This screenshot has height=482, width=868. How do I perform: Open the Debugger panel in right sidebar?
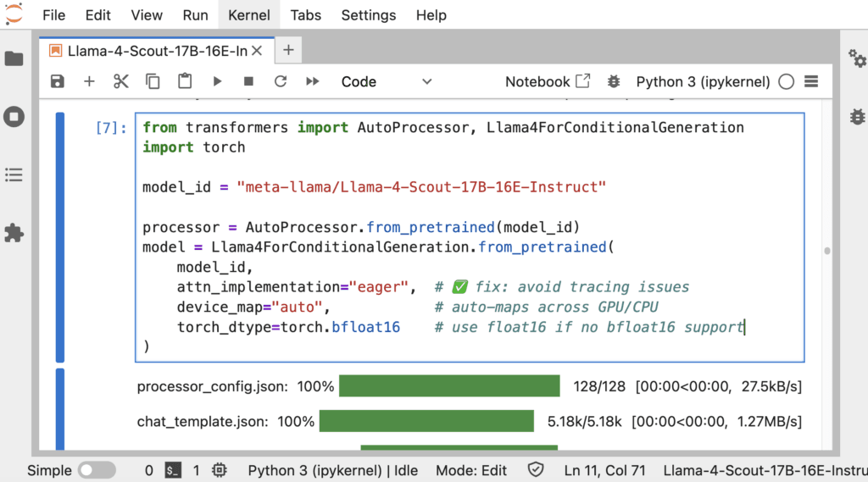coord(857,117)
